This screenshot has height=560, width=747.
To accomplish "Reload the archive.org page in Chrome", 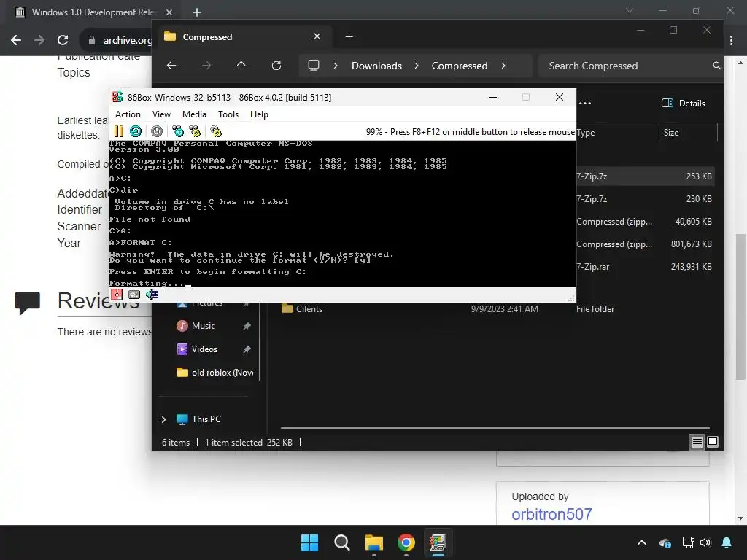I will [63, 40].
